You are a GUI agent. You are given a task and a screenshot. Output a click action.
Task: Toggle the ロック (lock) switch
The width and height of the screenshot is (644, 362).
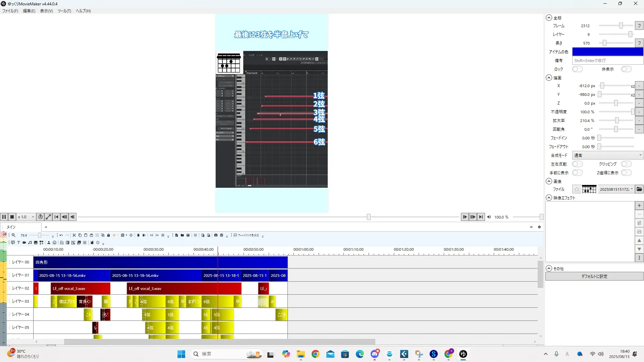point(577,69)
